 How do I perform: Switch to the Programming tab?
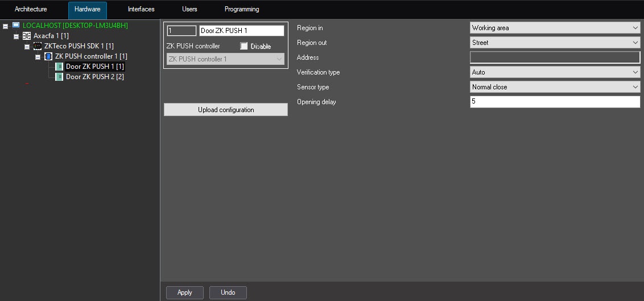click(241, 9)
